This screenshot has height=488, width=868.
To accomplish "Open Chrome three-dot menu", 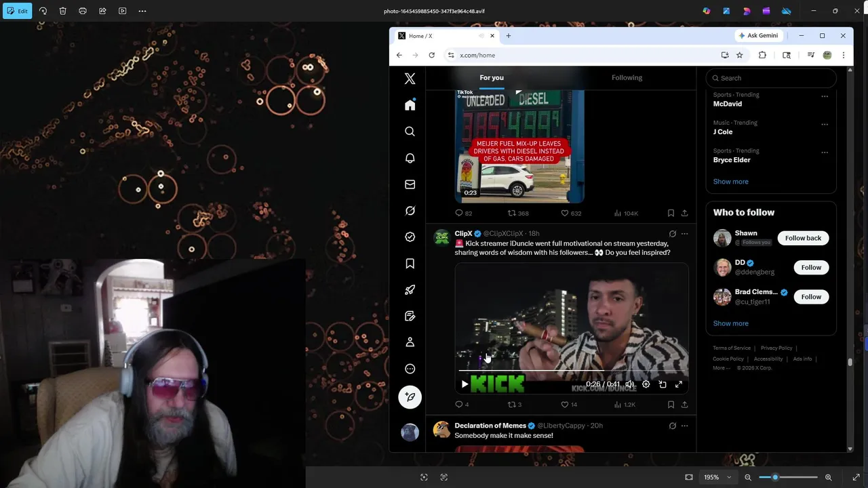I will (x=844, y=55).
